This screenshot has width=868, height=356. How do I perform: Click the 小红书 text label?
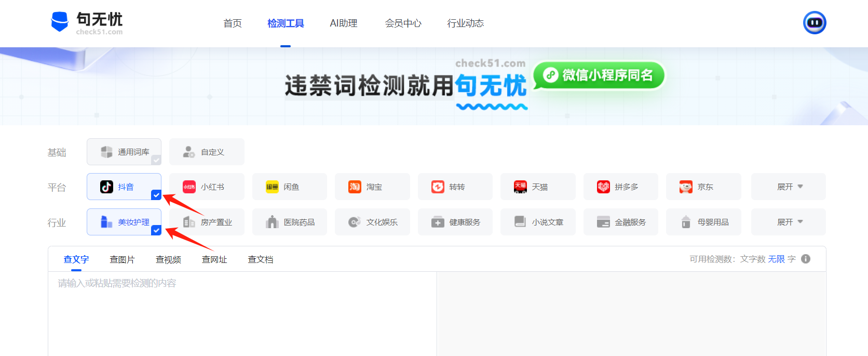(x=212, y=187)
